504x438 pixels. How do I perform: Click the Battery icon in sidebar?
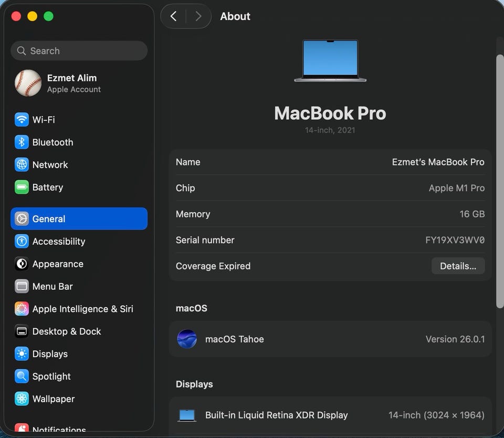coord(22,187)
